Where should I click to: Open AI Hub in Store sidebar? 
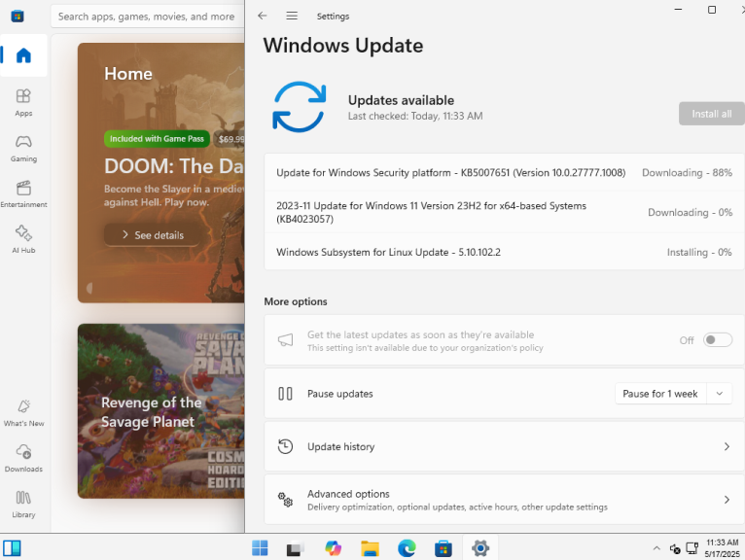[x=23, y=239]
